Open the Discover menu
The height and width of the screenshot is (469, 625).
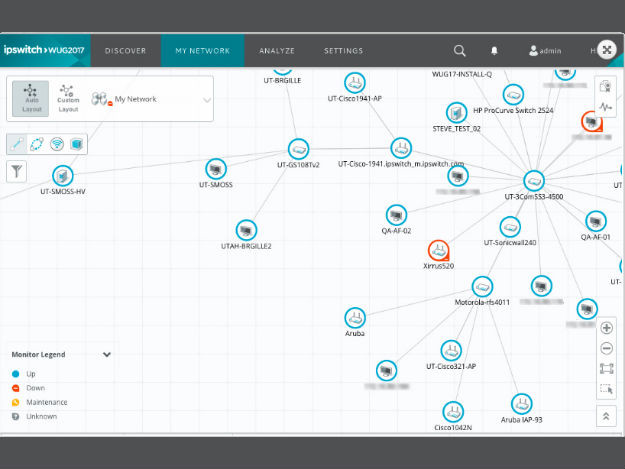(x=126, y=51)
